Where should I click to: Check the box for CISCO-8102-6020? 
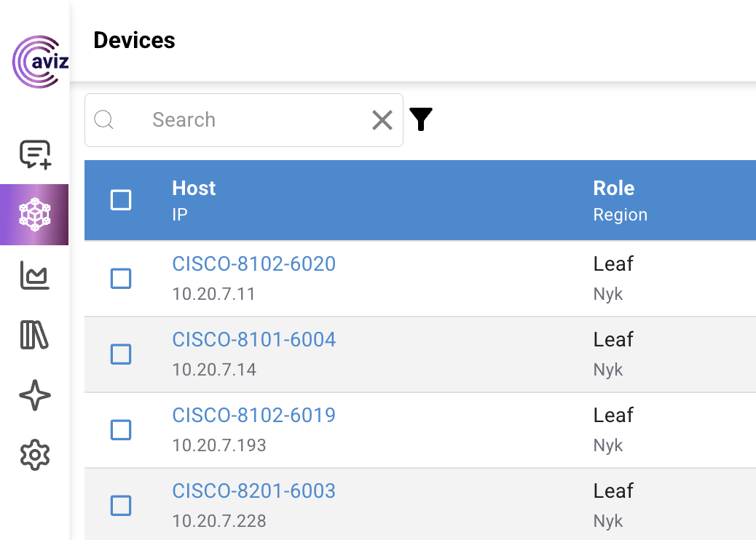coord(121,279)
